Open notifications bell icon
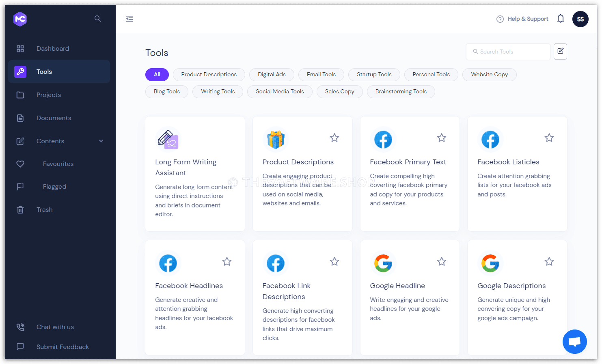The image size is (602, 364). 561,19
